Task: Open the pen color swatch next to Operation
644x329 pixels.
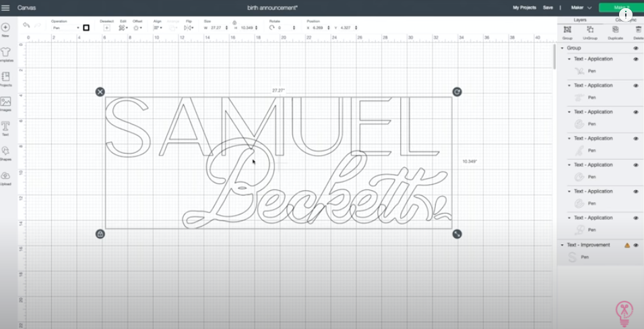Action: point(86,28)
